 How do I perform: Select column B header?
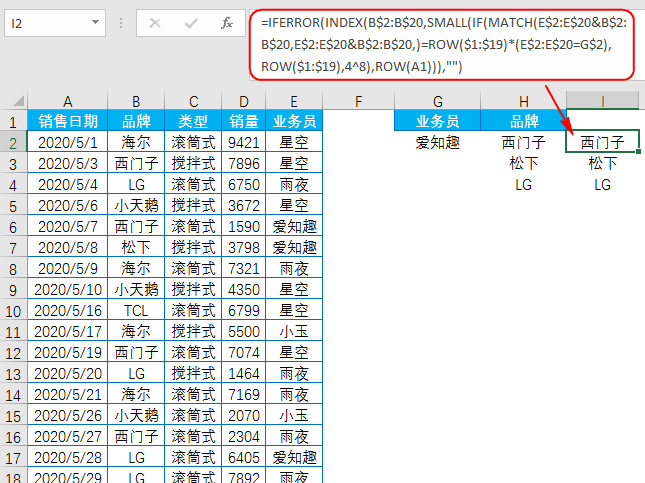coord(136,101)
